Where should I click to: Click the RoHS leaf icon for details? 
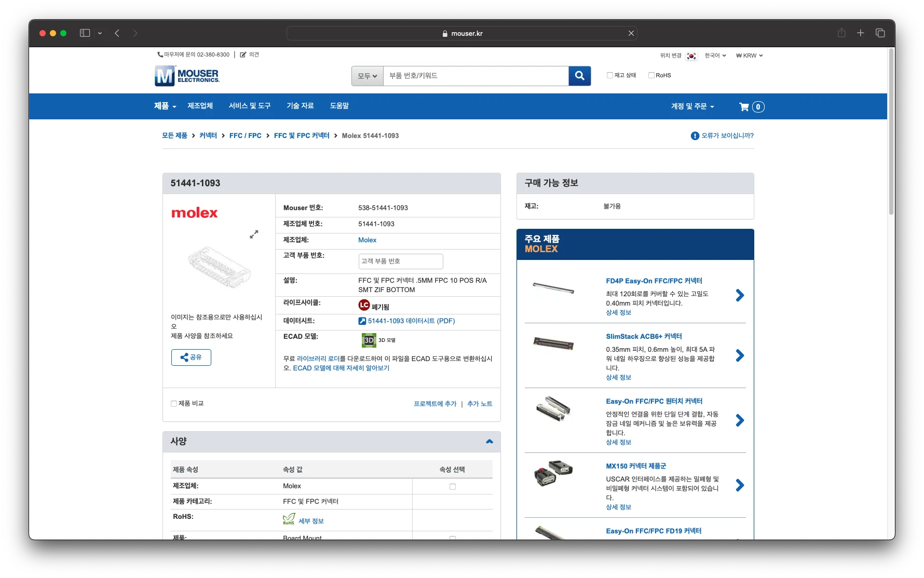(x=289, y=519)
